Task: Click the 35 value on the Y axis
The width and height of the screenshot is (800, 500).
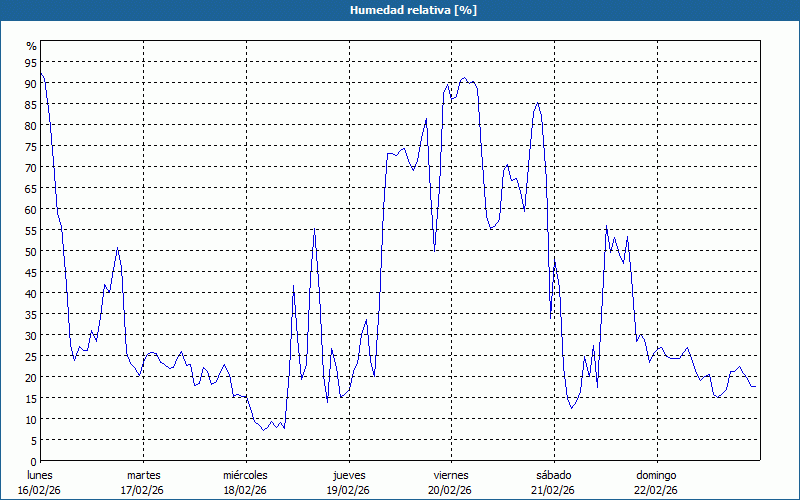Action: point(31,314)
